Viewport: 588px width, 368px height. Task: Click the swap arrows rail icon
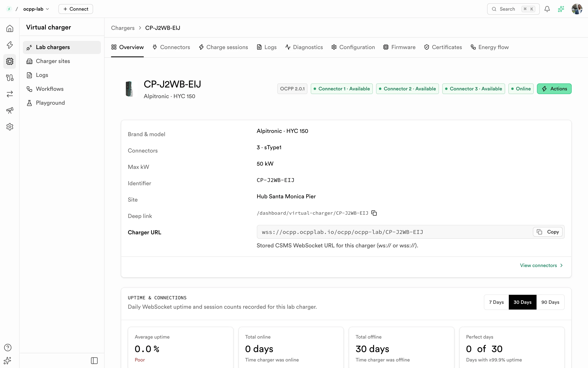[10, 94]
